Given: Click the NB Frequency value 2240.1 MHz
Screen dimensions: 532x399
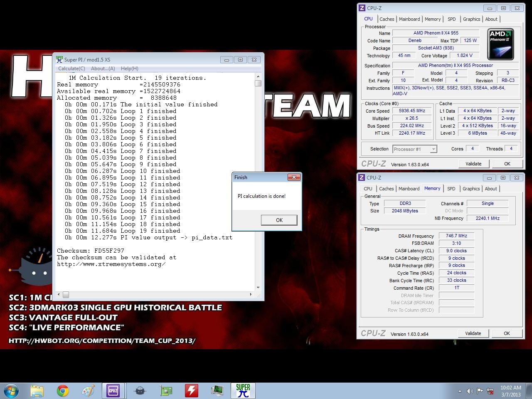Looking at the screenshot, I should (x=488, y=218).
